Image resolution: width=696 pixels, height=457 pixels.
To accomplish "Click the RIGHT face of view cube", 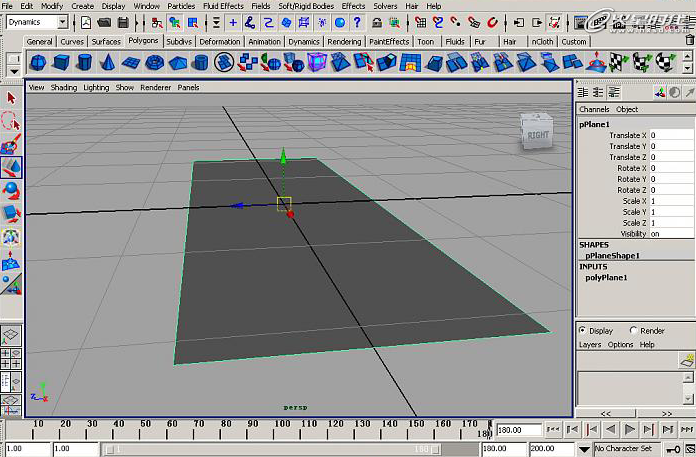I will click(x=537, y=134).
